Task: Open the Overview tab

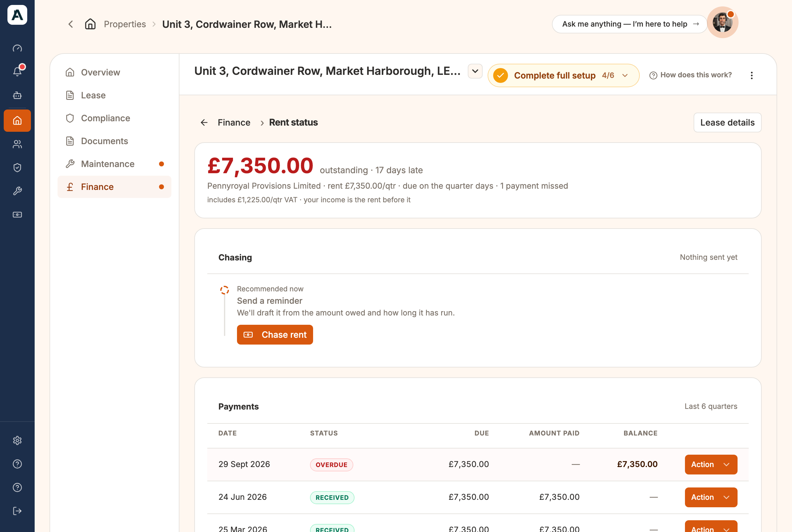Action: click(x=114, y=72)
